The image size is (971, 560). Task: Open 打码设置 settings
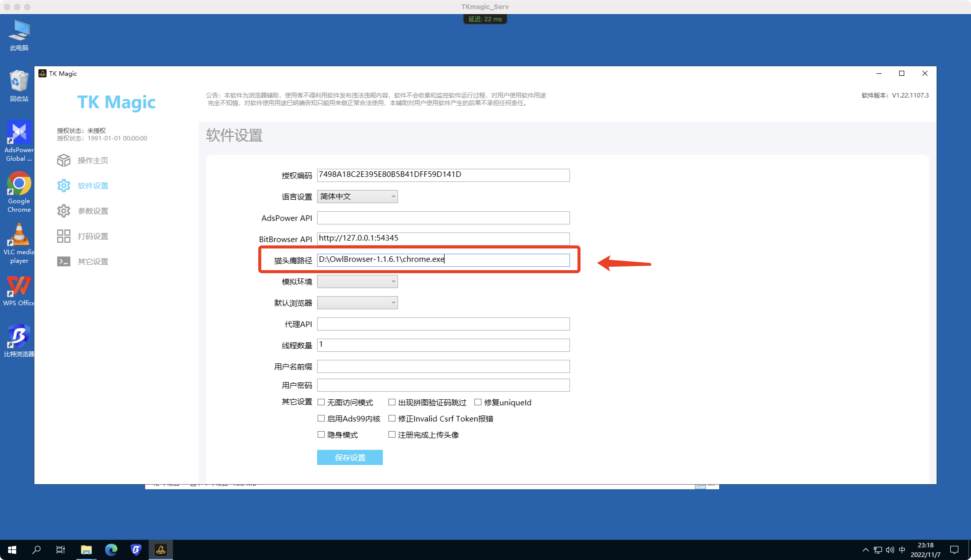pos(92,236)
